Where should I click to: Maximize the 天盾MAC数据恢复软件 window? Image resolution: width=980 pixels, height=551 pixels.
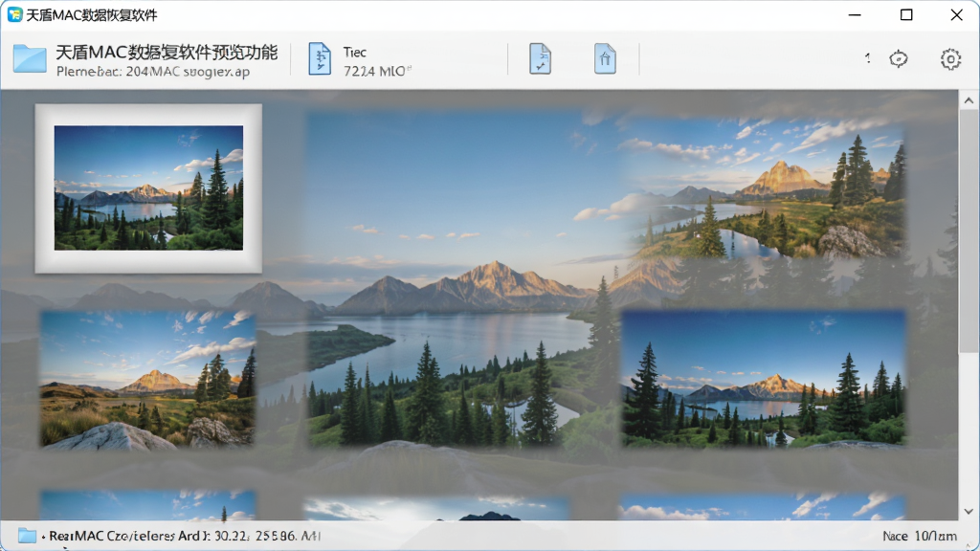[x=906, y=14]
